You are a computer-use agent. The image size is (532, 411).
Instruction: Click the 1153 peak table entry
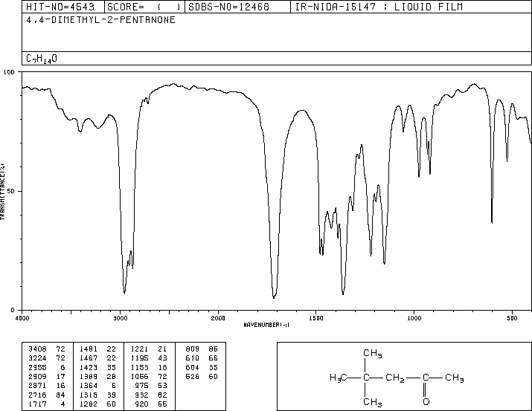click(139, 367)
